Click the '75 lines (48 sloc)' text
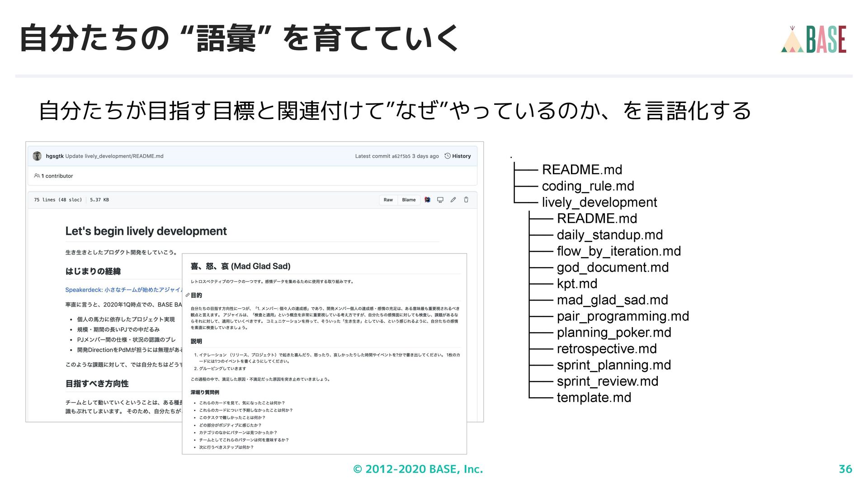 tap(58, 200)
